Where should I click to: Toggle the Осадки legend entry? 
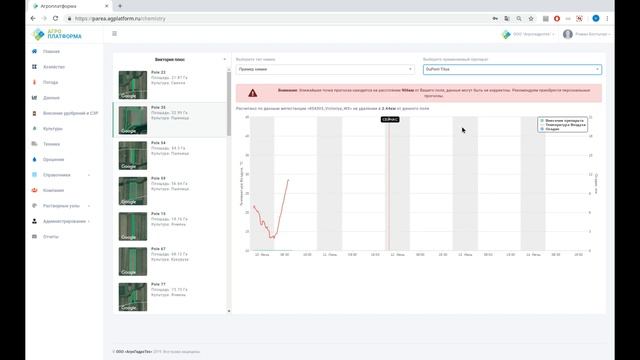[x=550, y=129]
